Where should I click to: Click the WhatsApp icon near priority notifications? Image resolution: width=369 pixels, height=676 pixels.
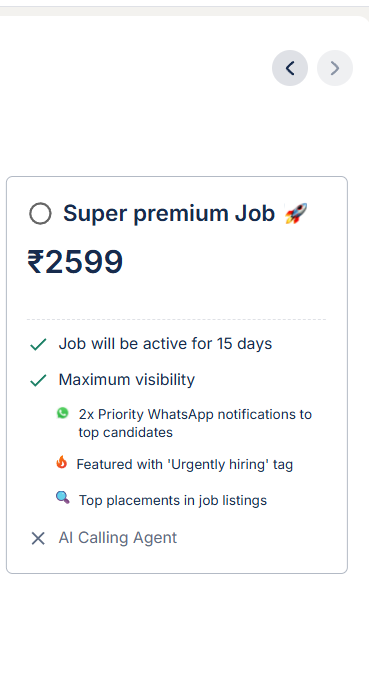point(63,413)
